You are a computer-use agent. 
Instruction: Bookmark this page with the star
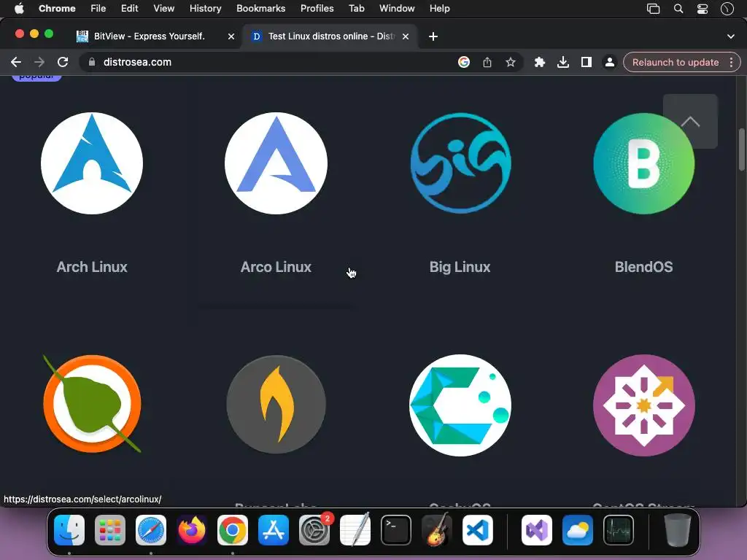pos(511,62)
